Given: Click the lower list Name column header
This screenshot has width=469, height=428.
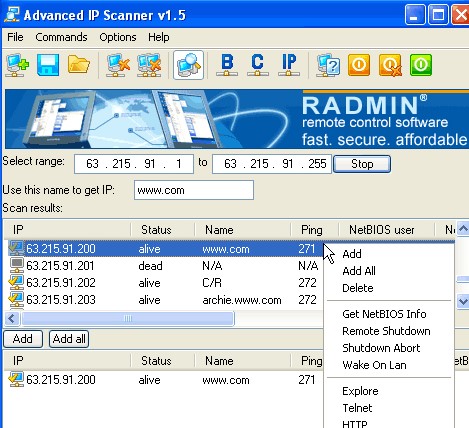Looking at the screenshot, I should [243, 361].
